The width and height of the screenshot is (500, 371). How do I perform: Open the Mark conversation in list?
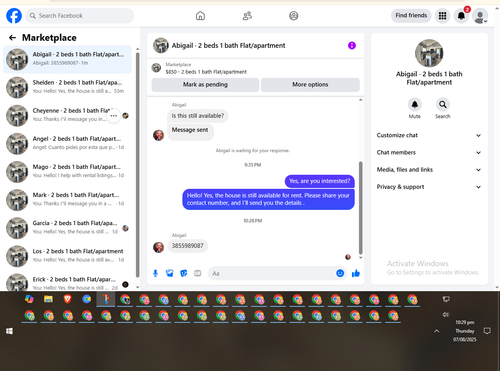click(x=67, y=200)
